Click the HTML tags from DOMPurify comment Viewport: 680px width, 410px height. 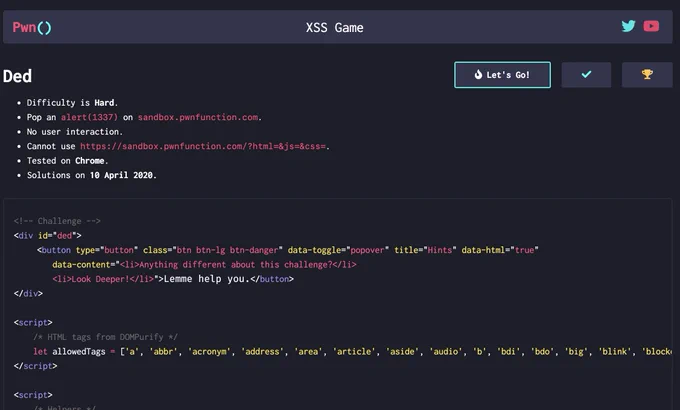(x=105, y=337)
